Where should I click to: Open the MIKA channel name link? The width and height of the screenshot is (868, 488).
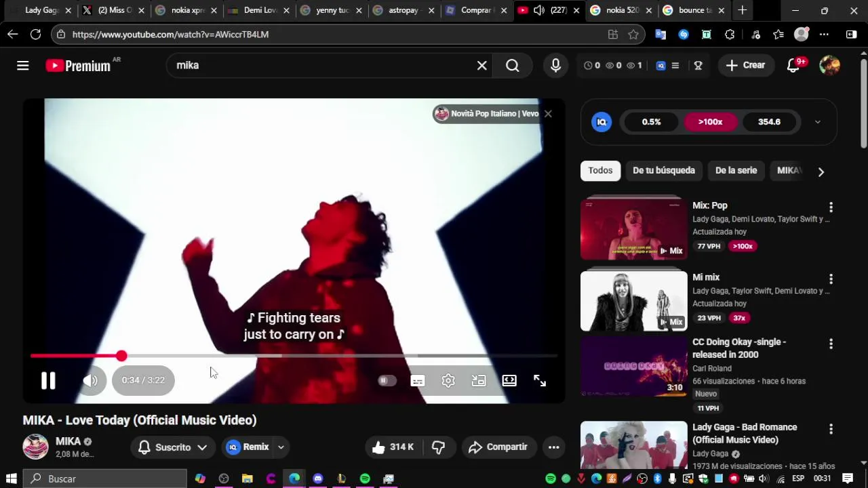point(68,441)
